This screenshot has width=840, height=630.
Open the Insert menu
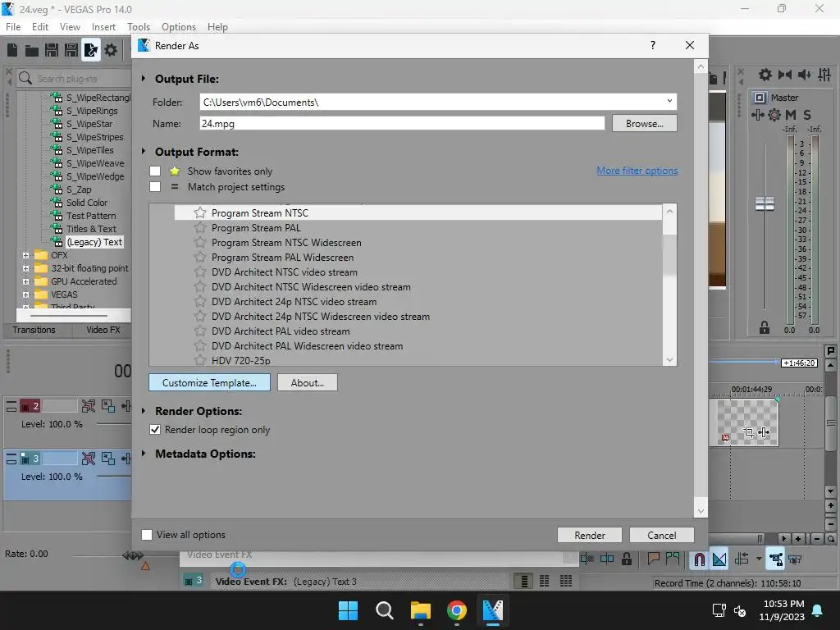[103, 27]
